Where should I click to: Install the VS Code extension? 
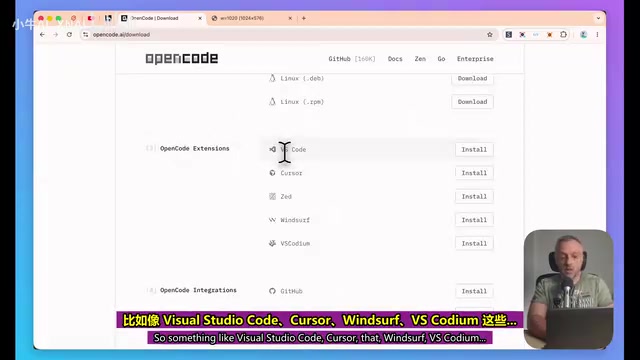pyautogui.click(x=474, y=149)
